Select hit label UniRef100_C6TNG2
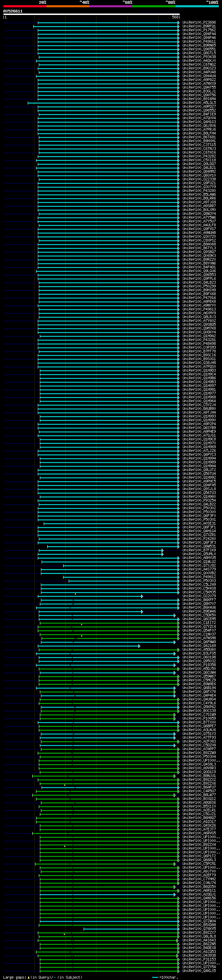The width and height of the screenshot is (222, 980). click(199, 64)
